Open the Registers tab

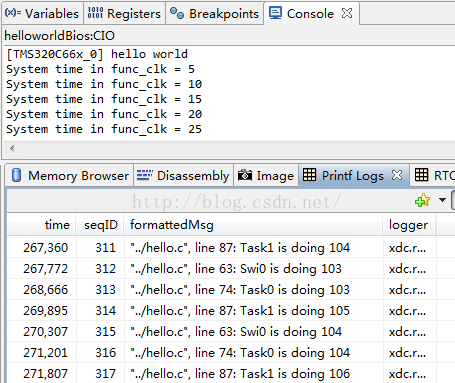(x=124, y=13)
